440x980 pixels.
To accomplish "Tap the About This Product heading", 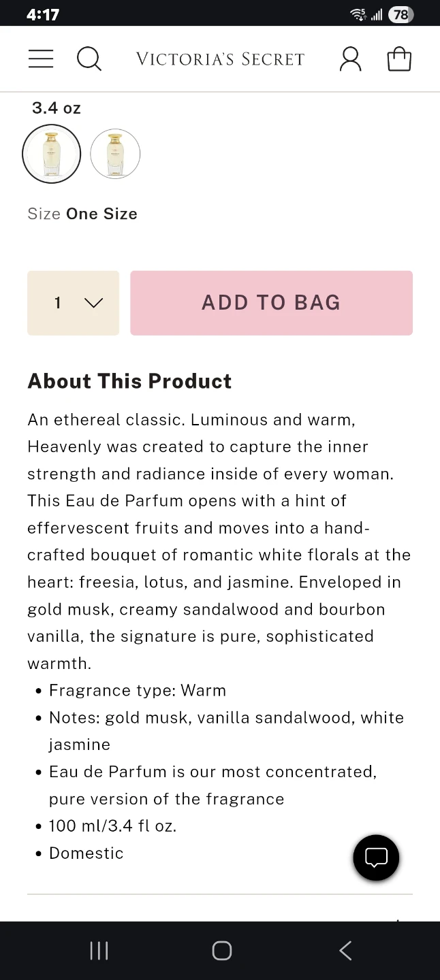I will [129, 381].
